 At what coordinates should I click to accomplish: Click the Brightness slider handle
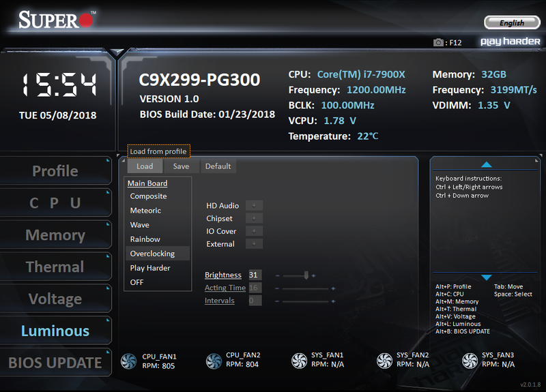[306, 275]
